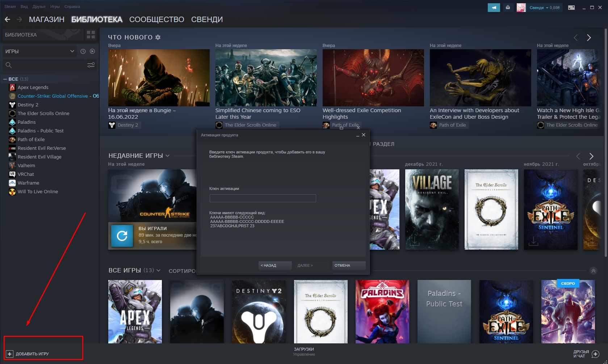The width and height of the screenshot is (608, 364).
Task: Click НАЗАД button in activation dialog
Action: (275, 266)
